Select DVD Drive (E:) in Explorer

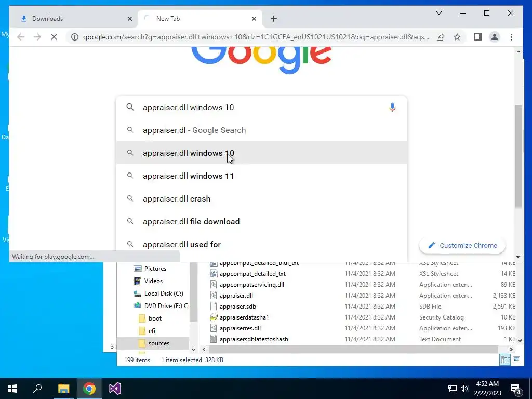click(161, 305)
